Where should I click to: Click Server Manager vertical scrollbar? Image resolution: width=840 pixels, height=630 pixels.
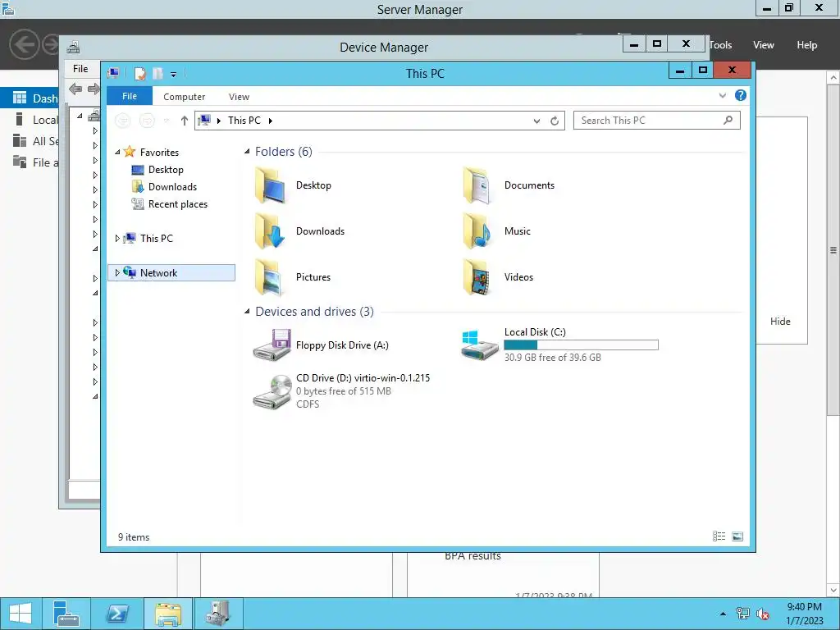tap(833, 250)
